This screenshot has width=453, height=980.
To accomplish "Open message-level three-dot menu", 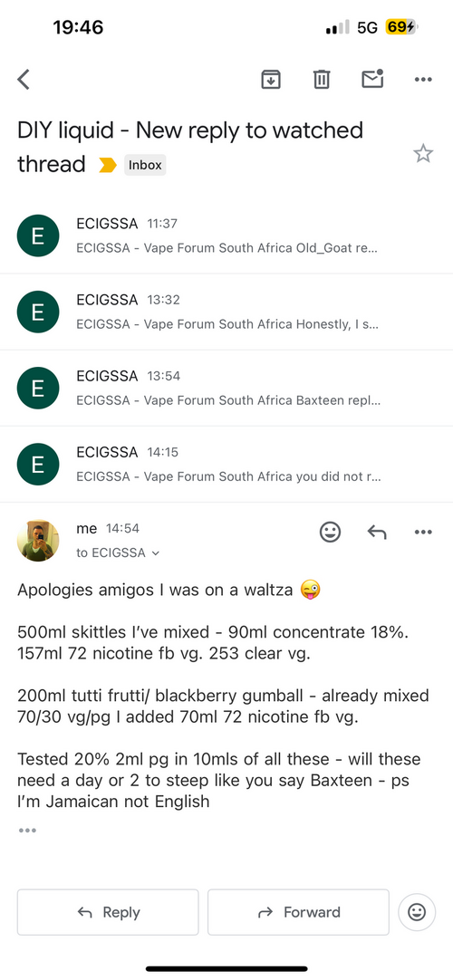I will point(423,532).
